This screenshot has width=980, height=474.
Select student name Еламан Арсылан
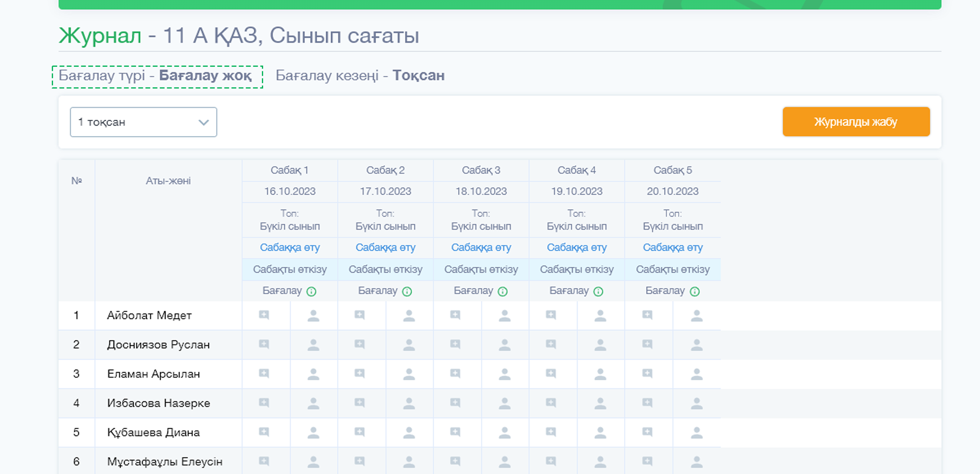[x=153, y=374]
